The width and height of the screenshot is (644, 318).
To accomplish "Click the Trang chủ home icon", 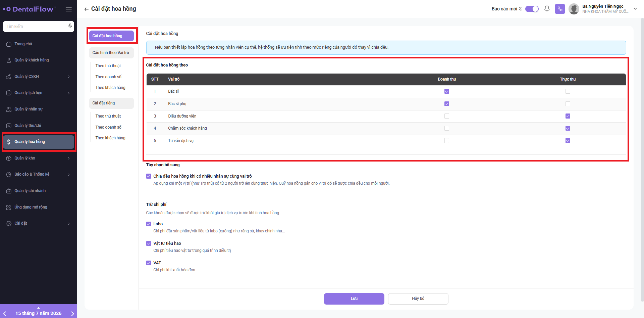I will click(9, 44).
